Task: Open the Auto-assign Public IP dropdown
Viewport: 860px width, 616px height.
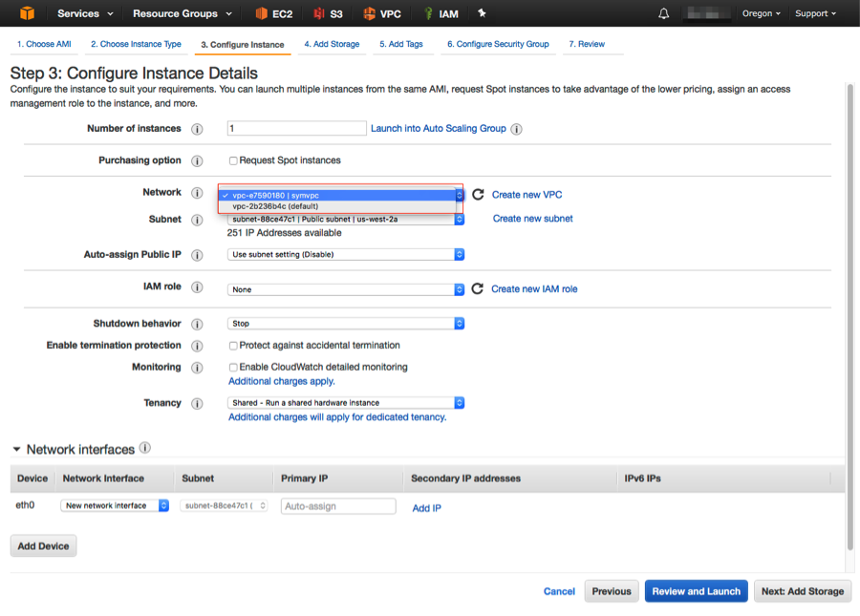Action: [345, 255]
